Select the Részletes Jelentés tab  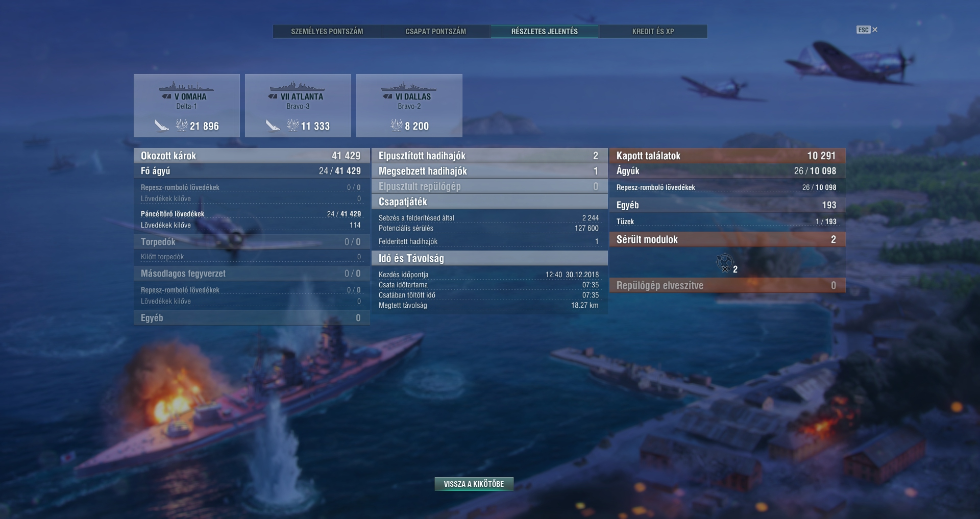(545, 31)
